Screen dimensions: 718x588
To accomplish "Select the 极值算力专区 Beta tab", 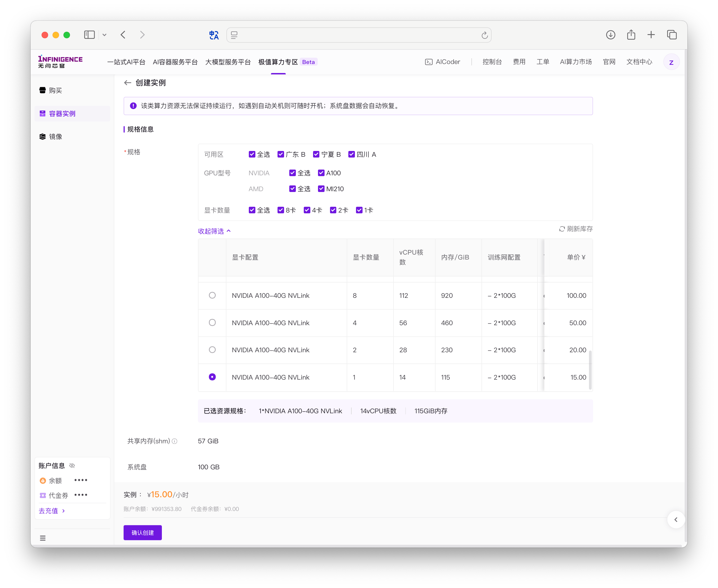I will coord(288,62).
